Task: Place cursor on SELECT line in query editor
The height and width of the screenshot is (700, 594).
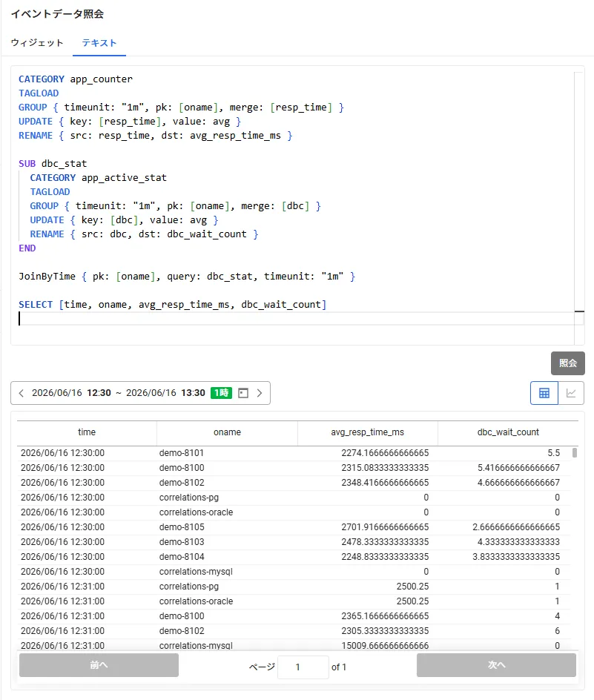Action: [172, 305]
